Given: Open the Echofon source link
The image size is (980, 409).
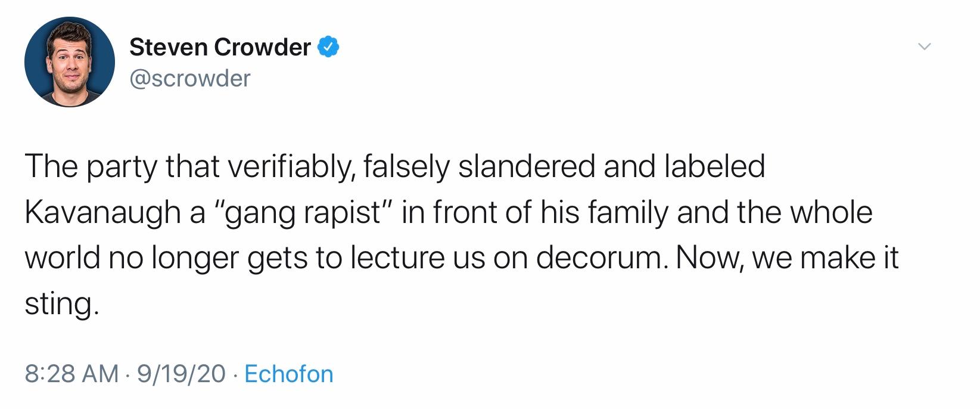Looking at the screenshot, I should (x=289, y=374).
